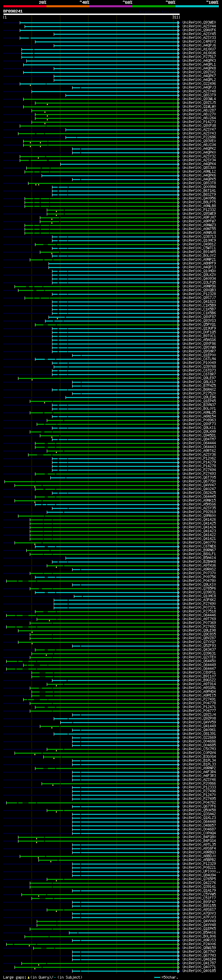Select hit UniRef100_Q9ZSV2

pos(199,72)
